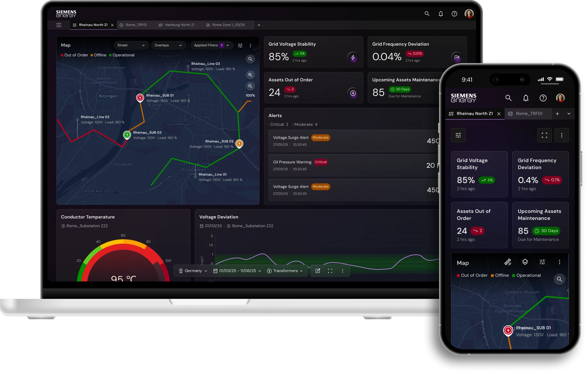Toggle the Offline legend filter
This screenshot has width=588, height=373.
[99, 55]
